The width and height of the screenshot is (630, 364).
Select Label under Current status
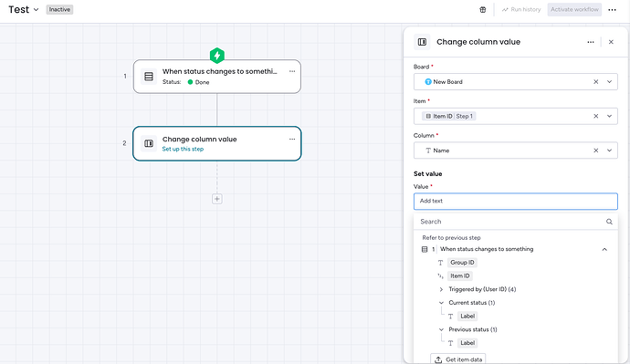467,317
